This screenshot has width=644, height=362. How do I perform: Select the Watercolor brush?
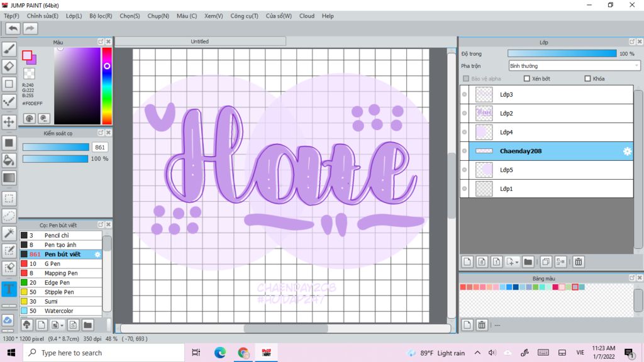[x=58, y=311]
